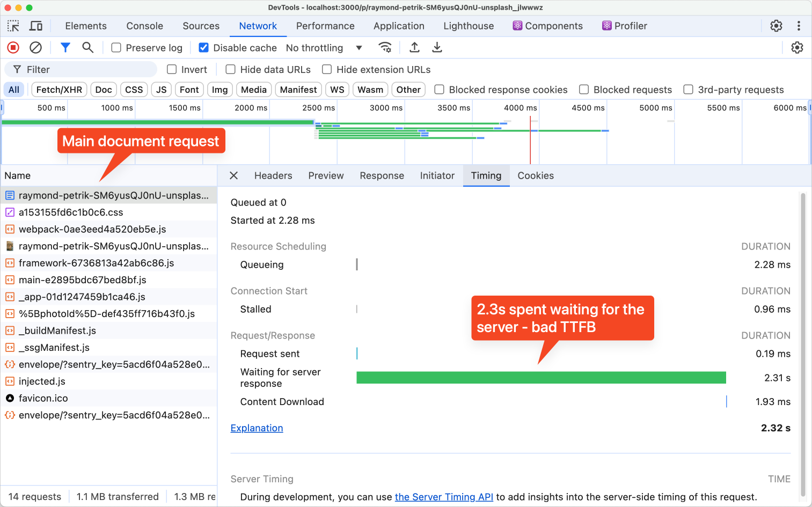Toggle the filter funnel icon

[x=65, y=48]
